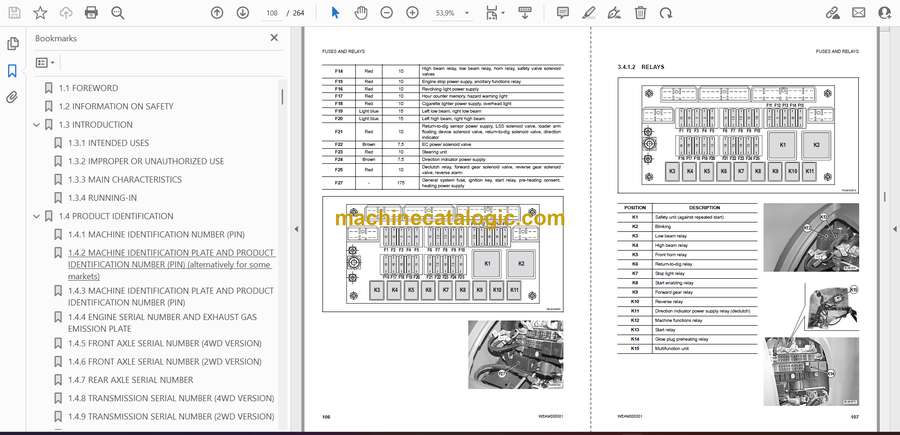The image size is (900, 435).
Task: Add a comment with the speech bubble tool
Action: click(x=563, y=13)
